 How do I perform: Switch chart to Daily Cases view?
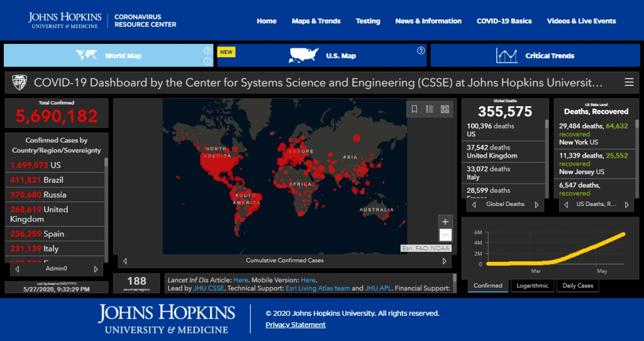577,286
